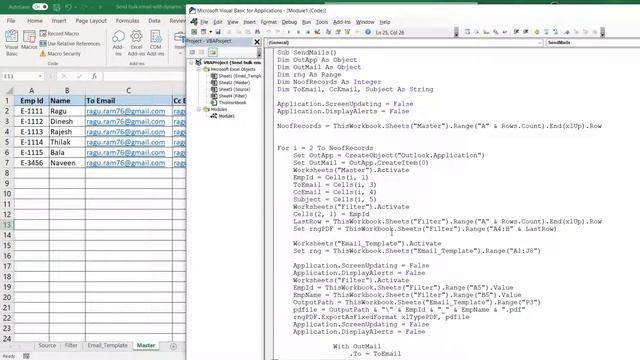640x360 pixels.
Task: Click the Find binoculars icon
Action: (x=257, y=32)
